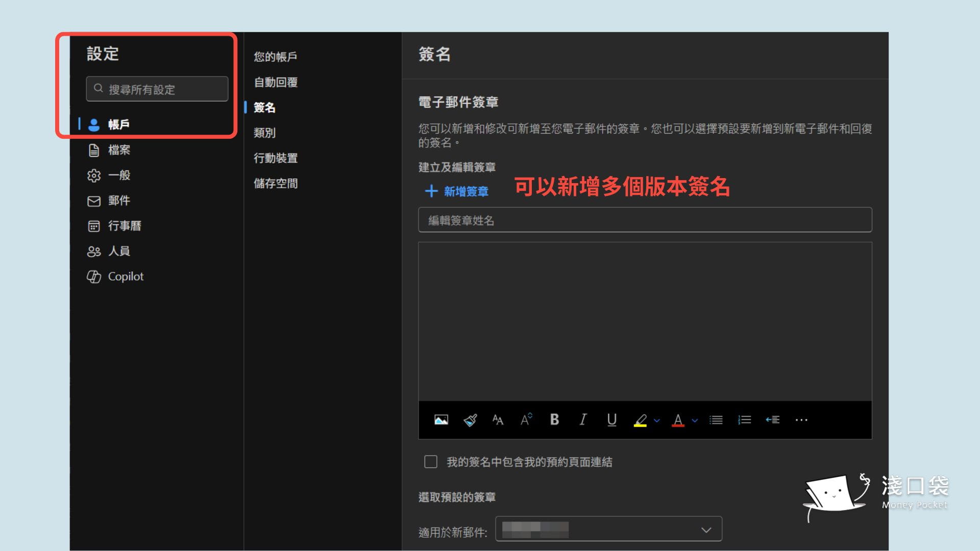Viewport: 980px width, 551px height.
Task: Apply underline formatting
Action: pos(611,419)
